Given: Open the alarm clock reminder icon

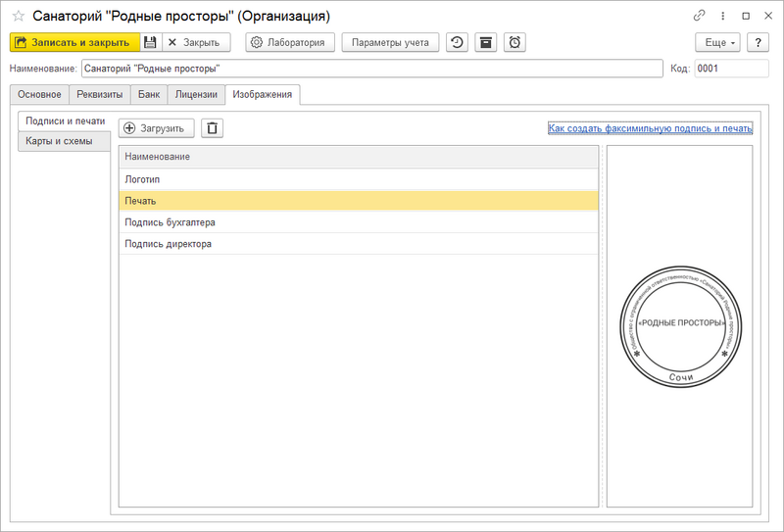Looking at the screenshot, I should click(514, 42).
